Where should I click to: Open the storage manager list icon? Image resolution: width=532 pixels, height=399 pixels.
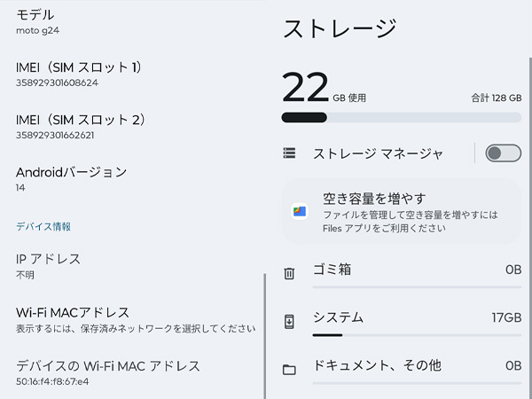tap(289, 153)
